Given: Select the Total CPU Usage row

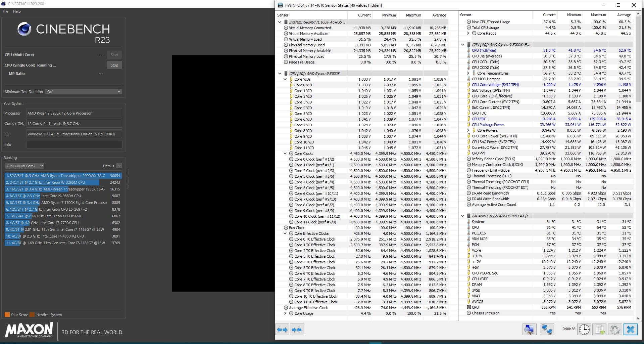Looking at the screenshot, I should (546, 28).
